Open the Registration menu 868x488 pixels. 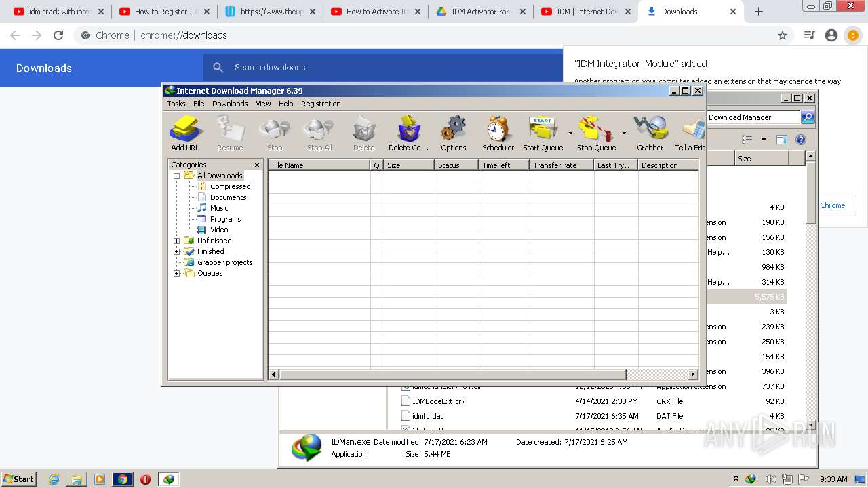(x=321, y=104)
